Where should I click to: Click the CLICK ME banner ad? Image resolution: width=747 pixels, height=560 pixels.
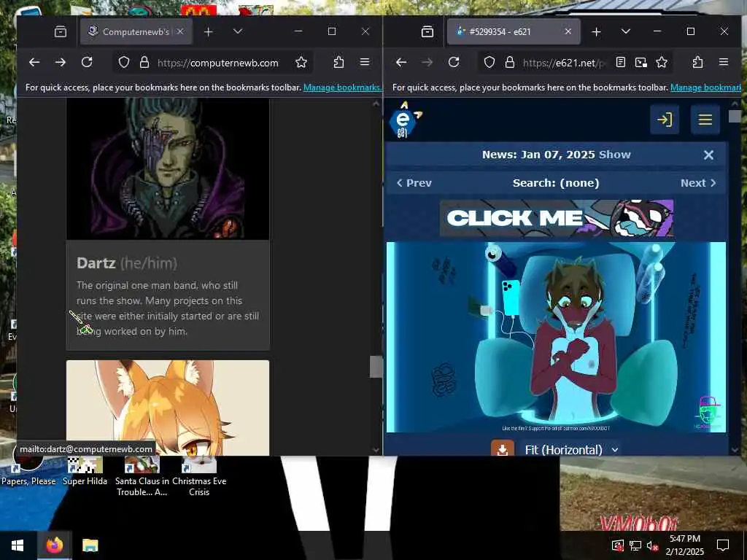pos(557,219)
